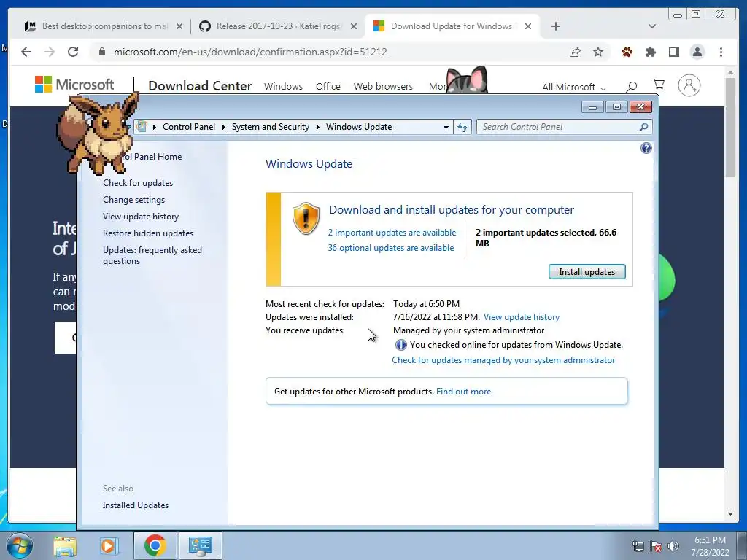Click the yellow shield warning icon
Image resolution: width=747 pixels, height=560 pixels.
(306, 218)
